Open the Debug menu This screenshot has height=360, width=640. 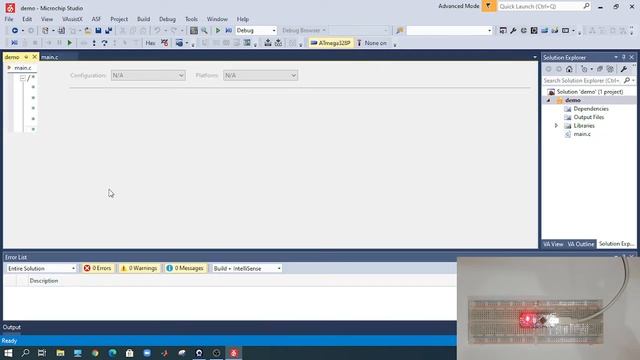[x=167, y=19]
